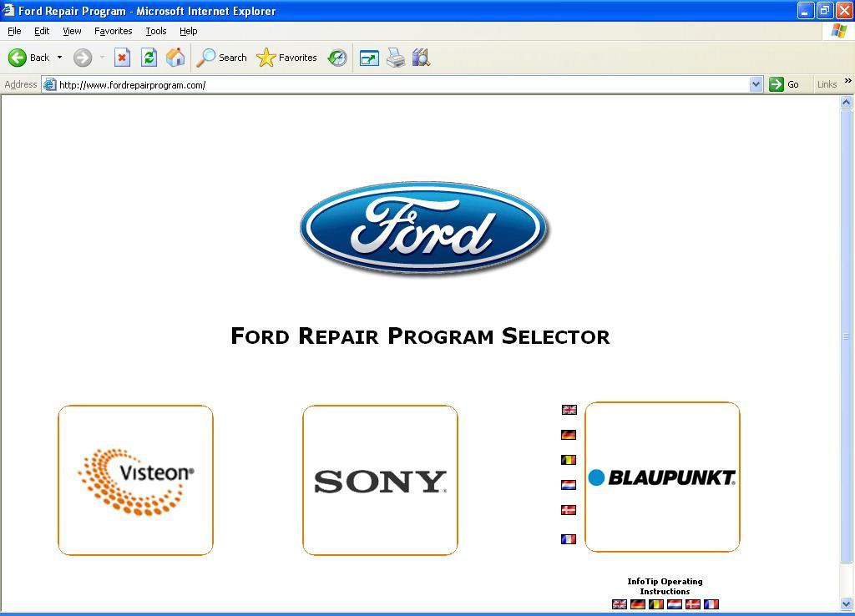Image resolution: width=855 pixels, height=616 pixels.
Task: Click the page icon in address bar
Action: point(49,84)
